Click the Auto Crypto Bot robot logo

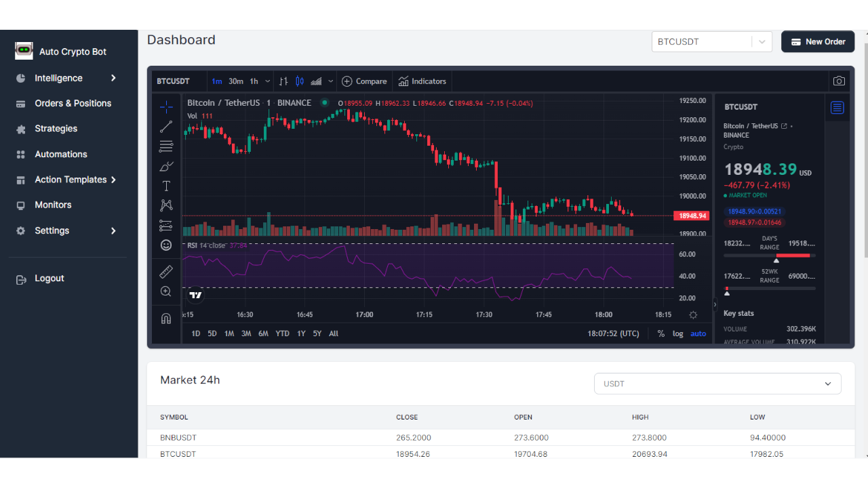(24, 51)
